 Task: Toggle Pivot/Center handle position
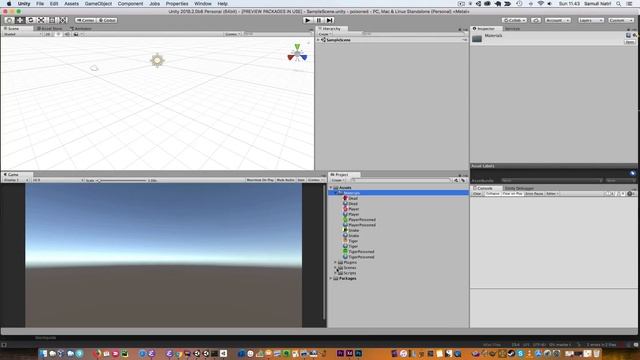coord(85,20)
